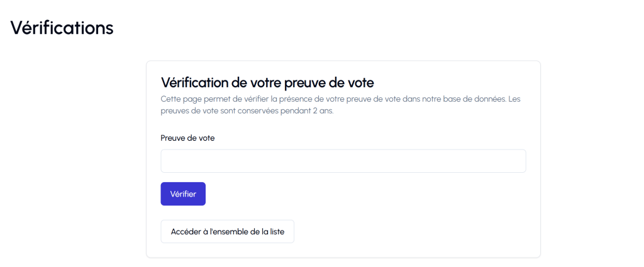Activate the text field under 'Preuve de vote'
This screenshot has width=644, height=267.
pos(343,161)
